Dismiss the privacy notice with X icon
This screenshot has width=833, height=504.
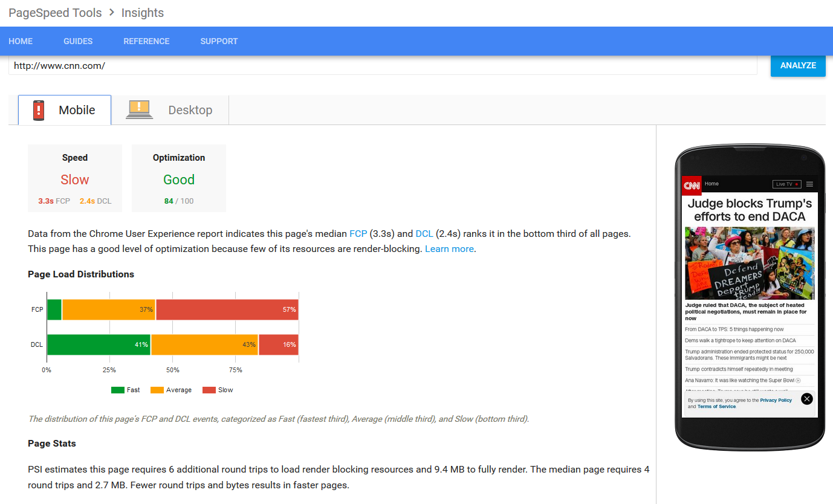pos(806,399)
